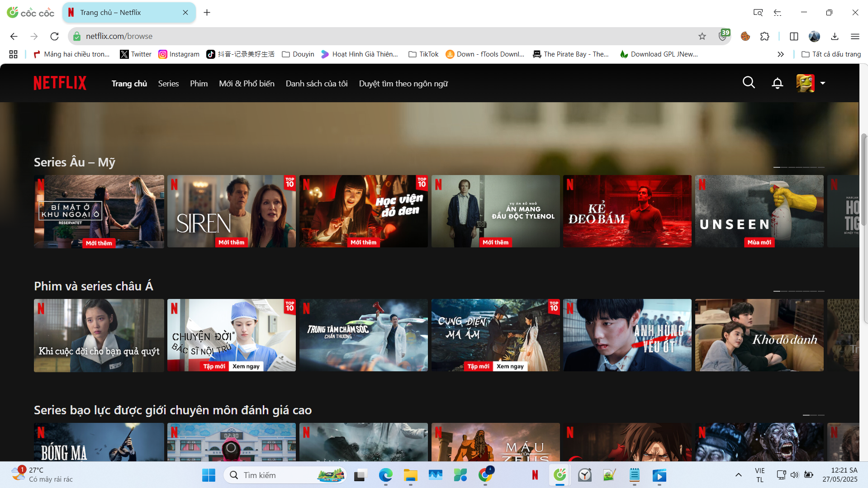Select Chuyện đời bác sĩ nội trú thumbnail
868x488 pixels.
232,335
